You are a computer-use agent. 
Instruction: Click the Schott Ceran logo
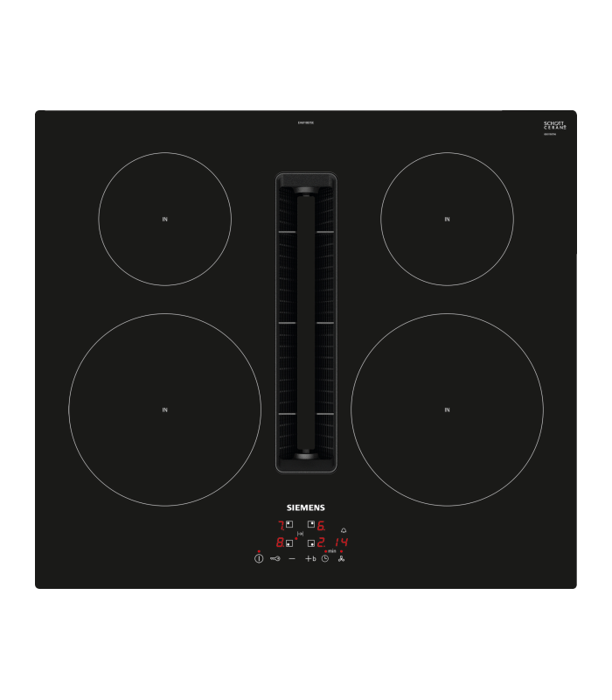(554, 126)
